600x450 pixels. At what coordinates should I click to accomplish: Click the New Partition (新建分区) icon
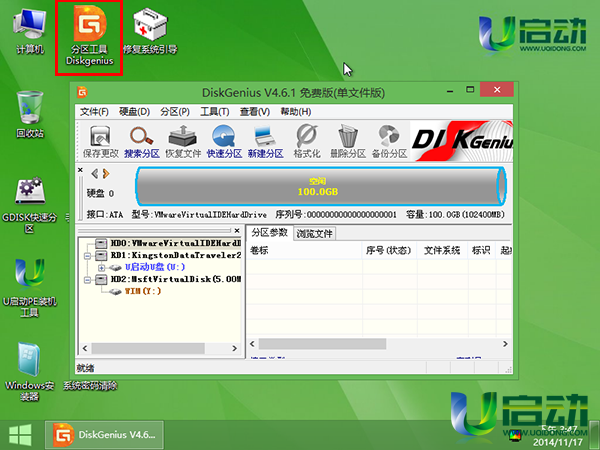(266, 142)
